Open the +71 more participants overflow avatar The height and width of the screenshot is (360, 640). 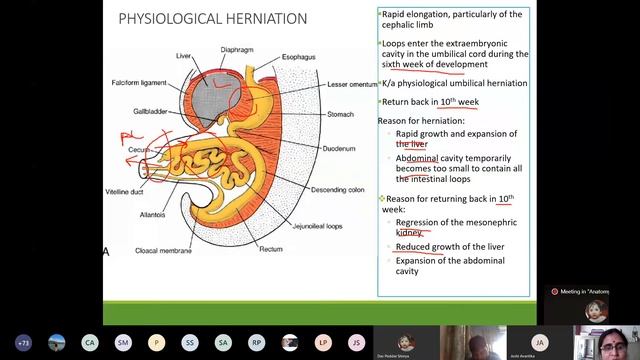click(23, 343)
